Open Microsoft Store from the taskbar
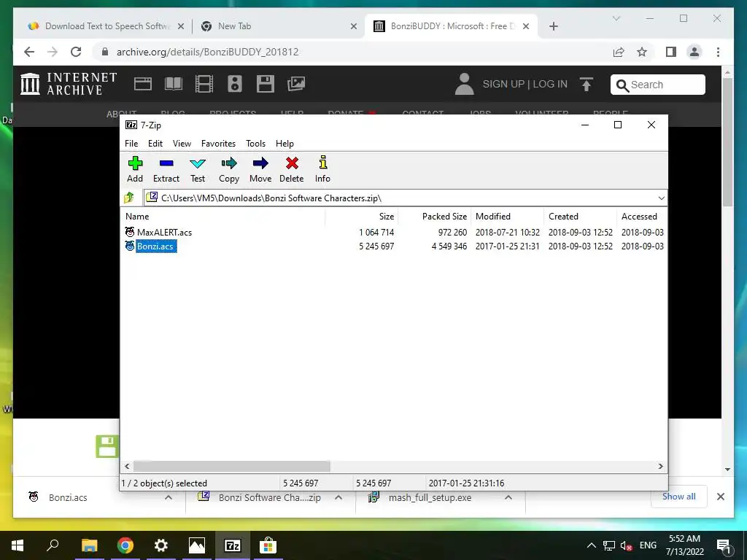The image size is (747, 560). point(268,545)
